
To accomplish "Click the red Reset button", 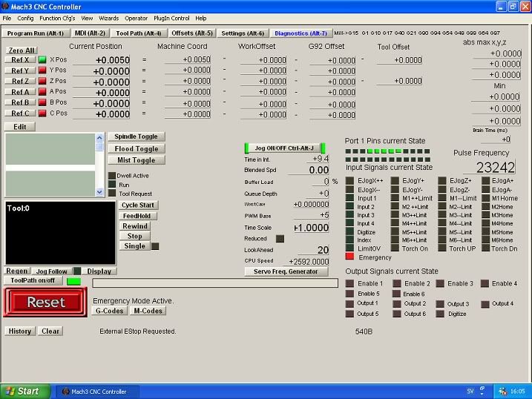I will [x=45, y=302].
